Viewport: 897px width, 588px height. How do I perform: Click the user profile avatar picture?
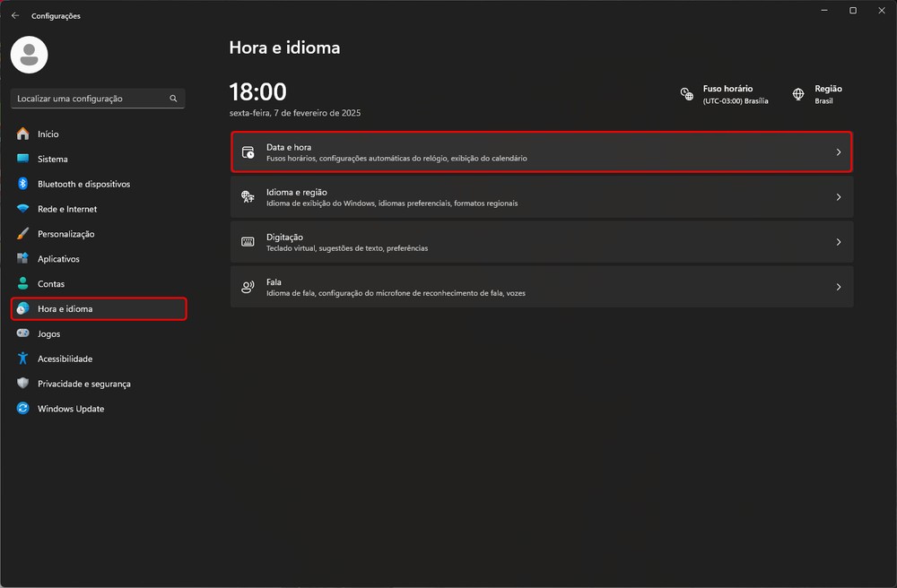(x=30, y=56)
